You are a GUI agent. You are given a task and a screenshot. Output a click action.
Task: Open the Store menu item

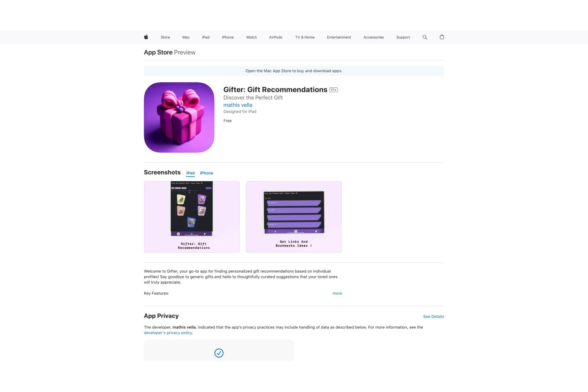coord(165,37)
